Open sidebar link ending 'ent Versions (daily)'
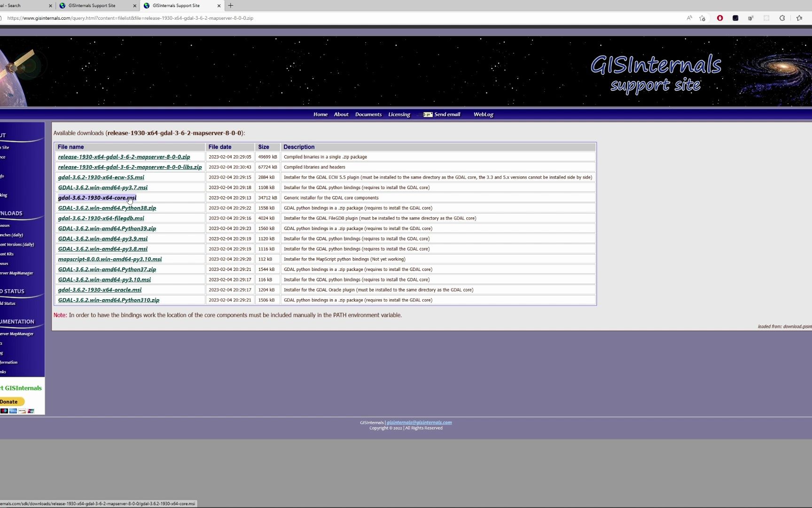This screenshot has width=812, height=508. 17,245
